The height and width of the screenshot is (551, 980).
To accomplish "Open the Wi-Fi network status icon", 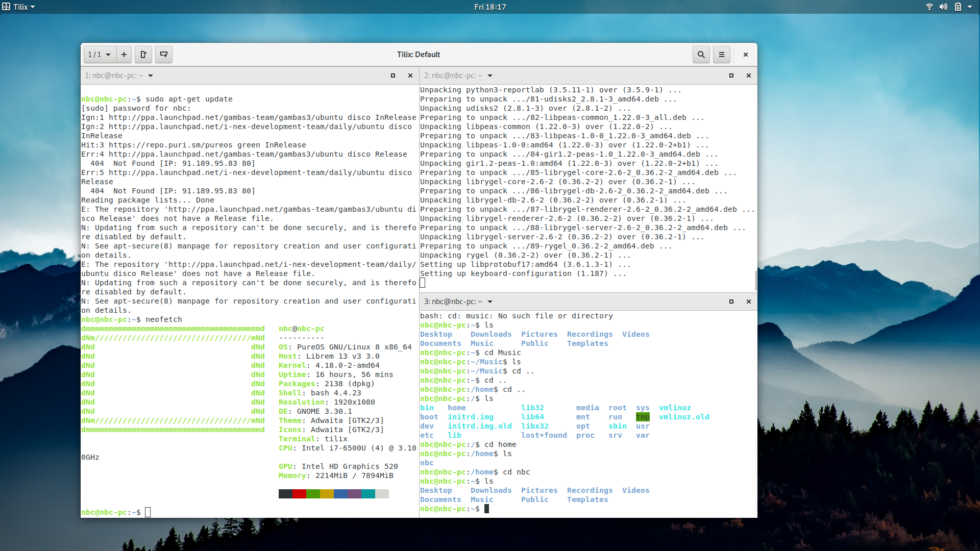I will coord(929,7).
